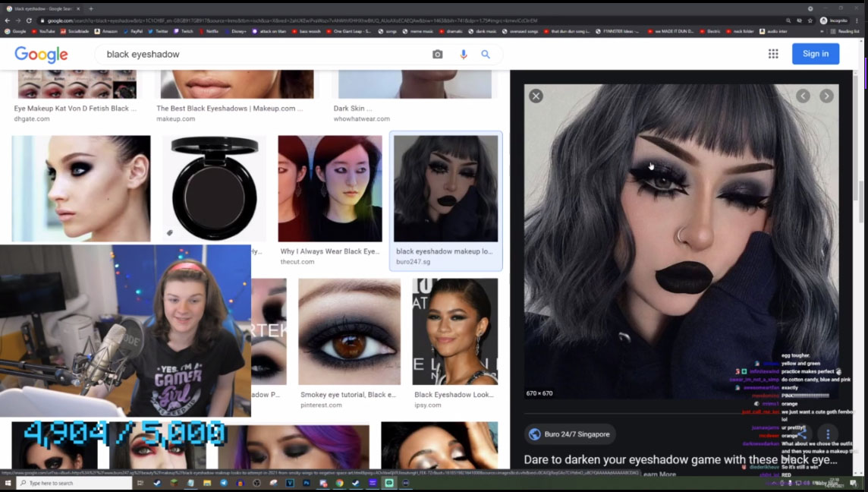Screen dimensions: 868x492
Task: Click the large preview image of gothic makeup
Action: (681, 241)
